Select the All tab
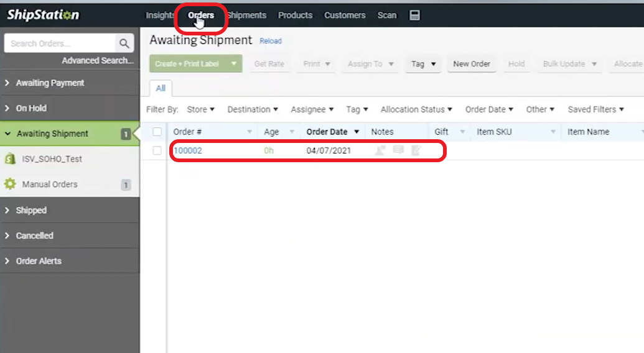The image size is (644, 353). 161,88
